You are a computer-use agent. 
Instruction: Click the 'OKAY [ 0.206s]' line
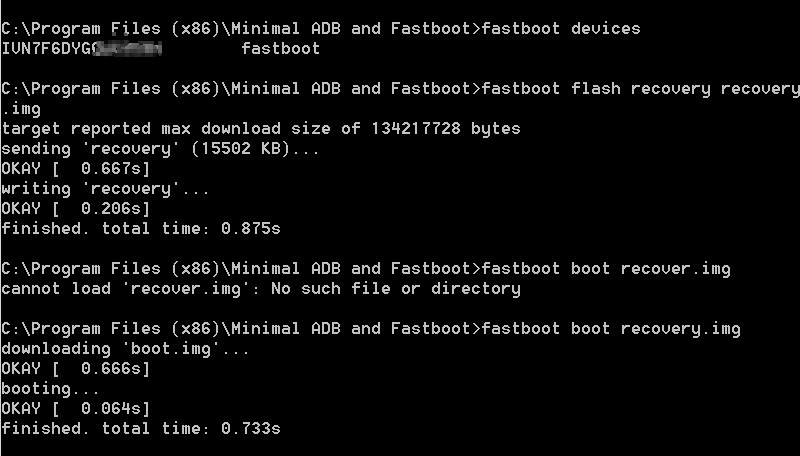76,208
